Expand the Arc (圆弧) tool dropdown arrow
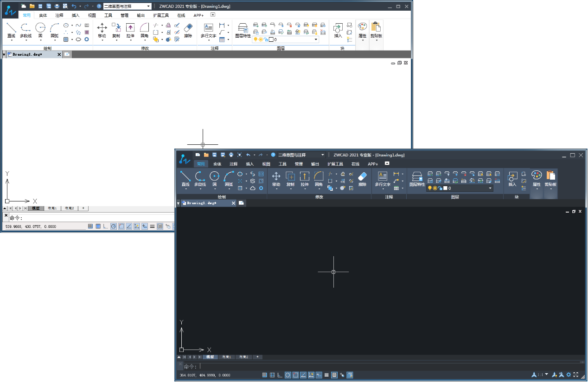 click(229, 188)
